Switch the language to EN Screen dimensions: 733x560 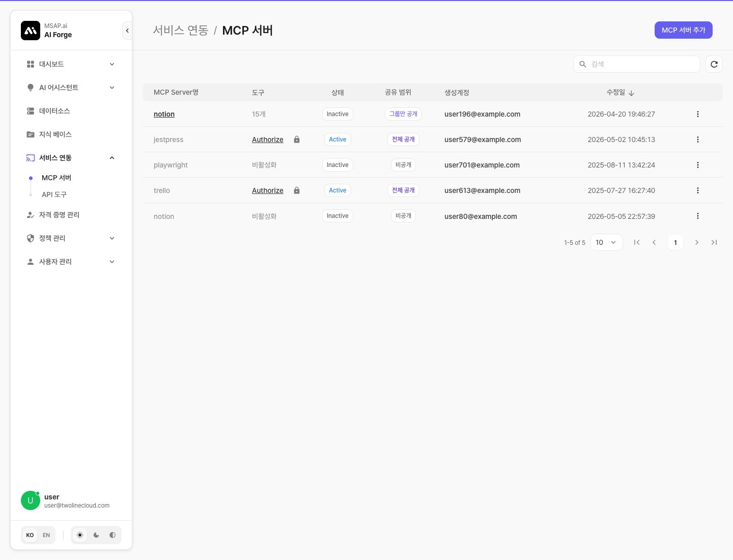(46, 535)
